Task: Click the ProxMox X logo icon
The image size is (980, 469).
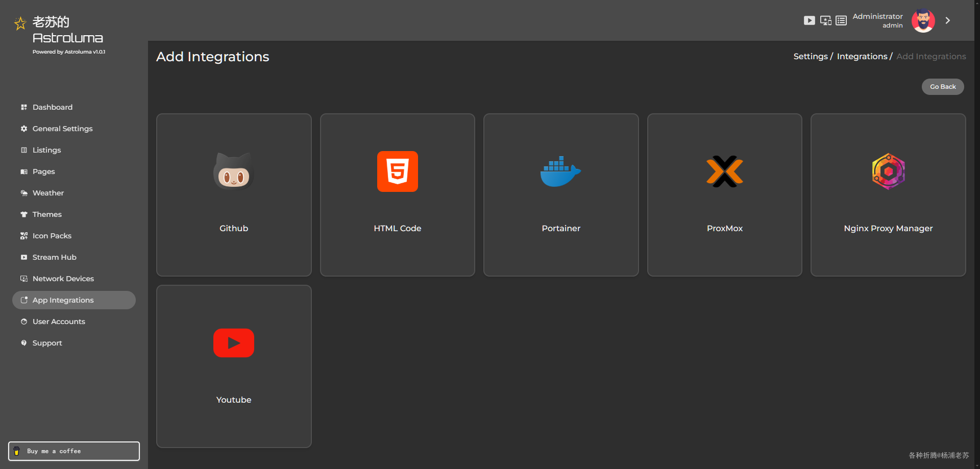Action: click(725, 171)
